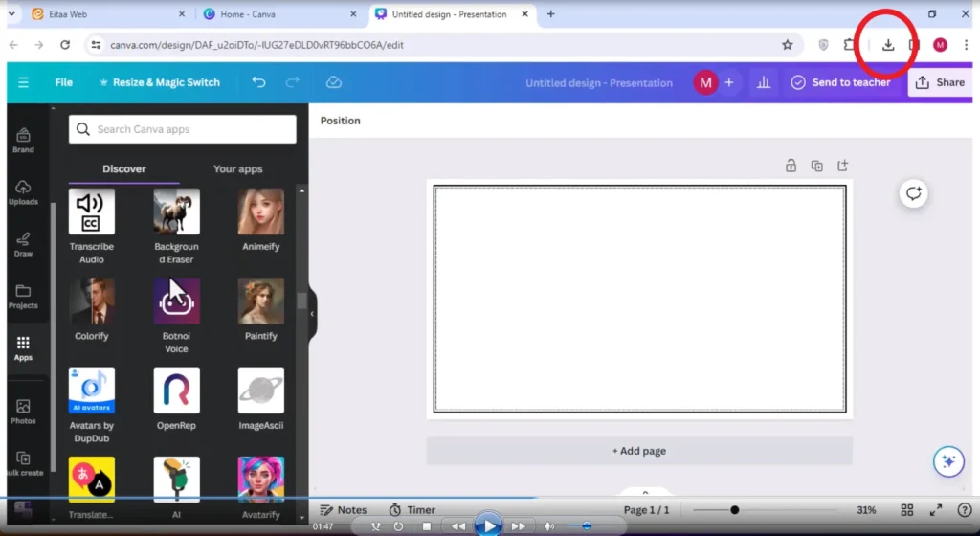Play the video with the player button
This screenshot has height=536, width=980.
488,525
